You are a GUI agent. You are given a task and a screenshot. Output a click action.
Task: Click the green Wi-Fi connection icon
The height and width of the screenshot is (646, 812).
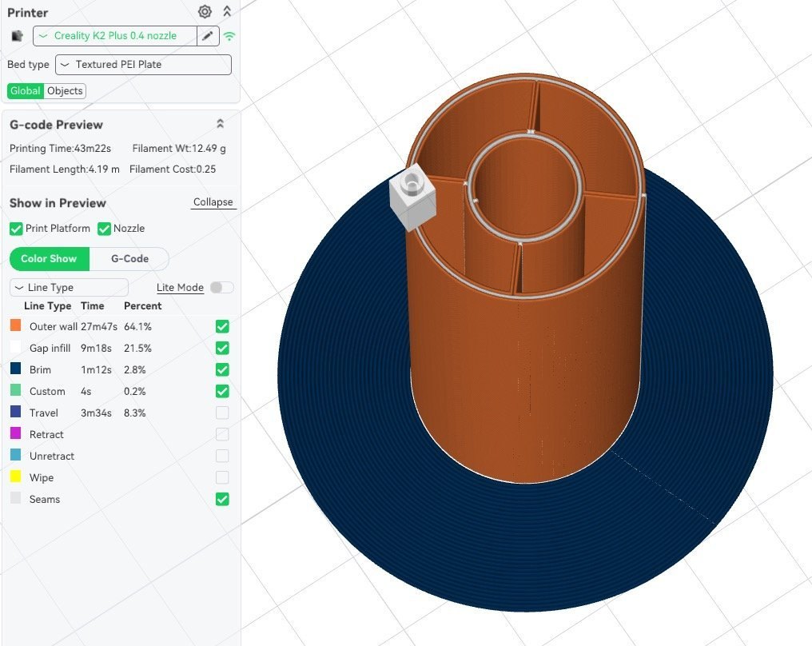click(x=229, y=36)
